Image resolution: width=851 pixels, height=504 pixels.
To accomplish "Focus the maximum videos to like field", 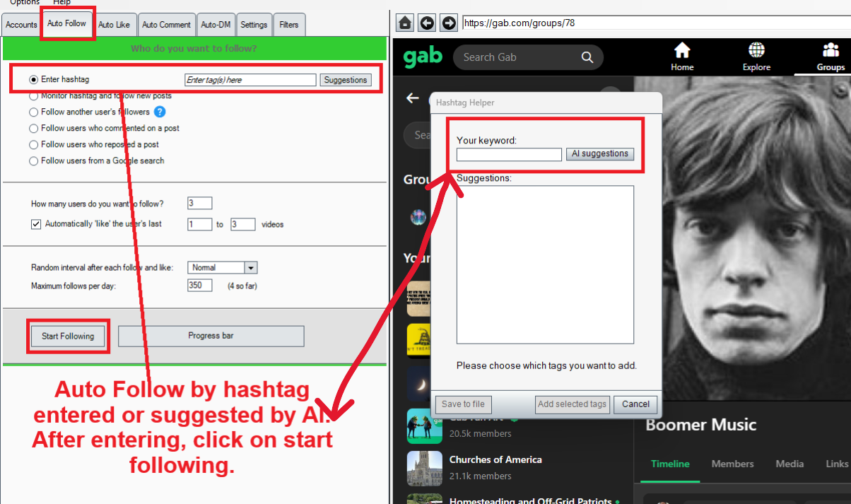I will [243, 225].
